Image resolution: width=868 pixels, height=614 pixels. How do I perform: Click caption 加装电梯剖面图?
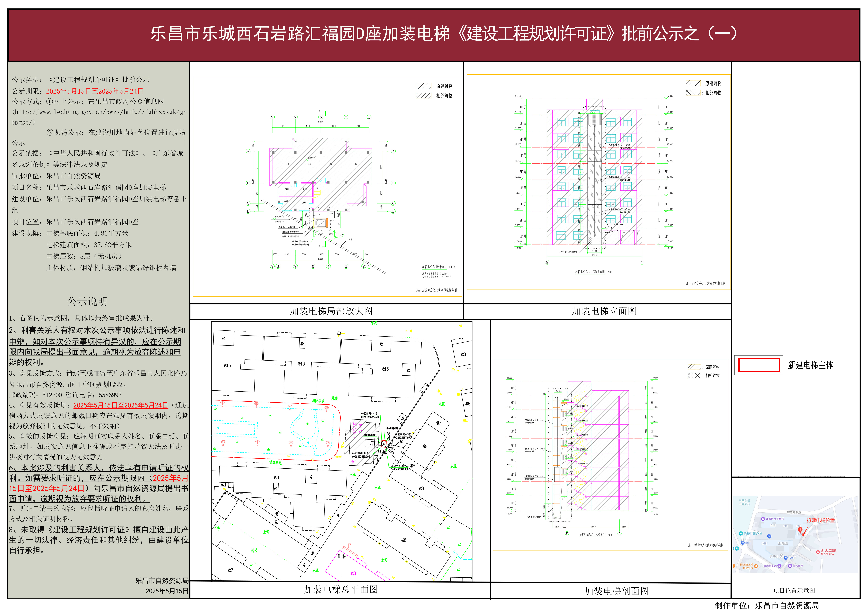(616, 591)
